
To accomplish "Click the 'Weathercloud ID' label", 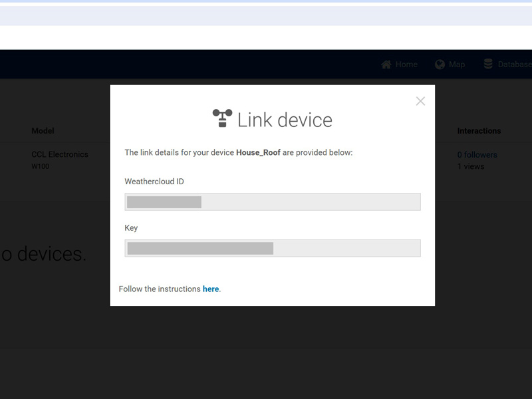I will [x=154, y=182].
